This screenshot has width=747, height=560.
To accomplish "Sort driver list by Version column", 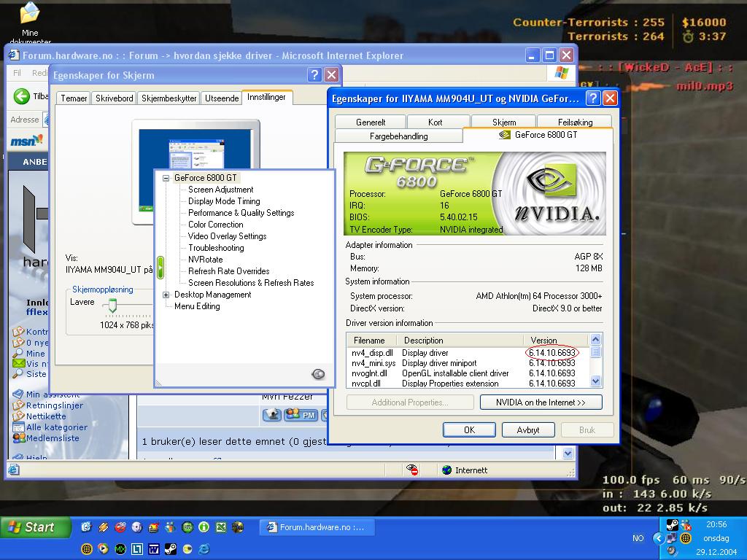I will tap(555, 340).
